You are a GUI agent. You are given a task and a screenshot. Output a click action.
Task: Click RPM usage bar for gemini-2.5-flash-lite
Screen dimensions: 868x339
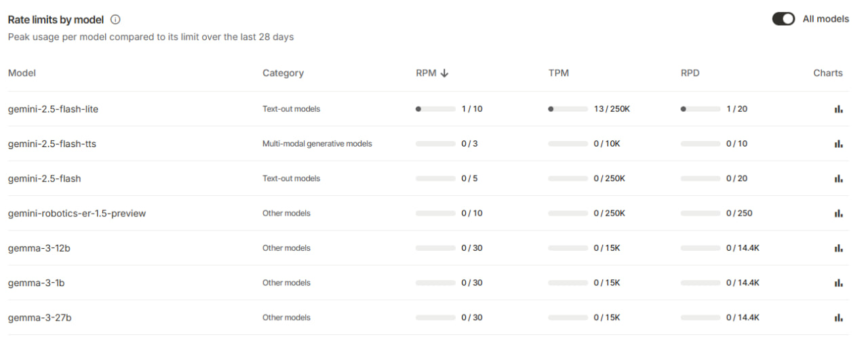435,108
